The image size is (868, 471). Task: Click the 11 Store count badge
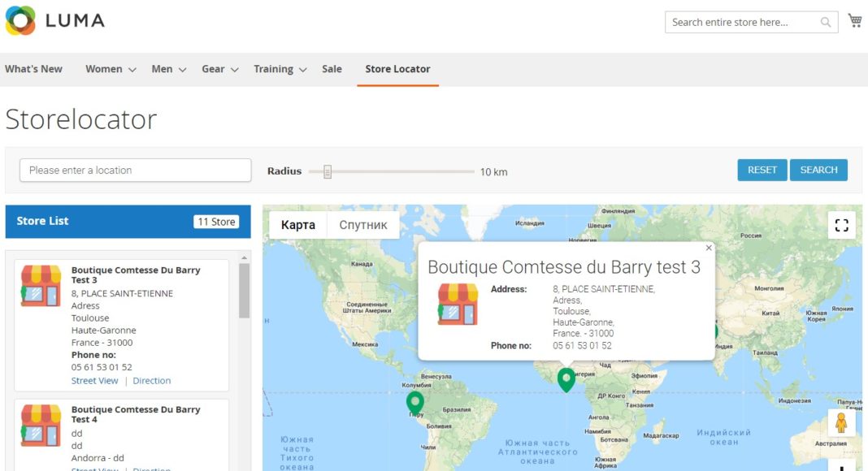click(216, 222)
